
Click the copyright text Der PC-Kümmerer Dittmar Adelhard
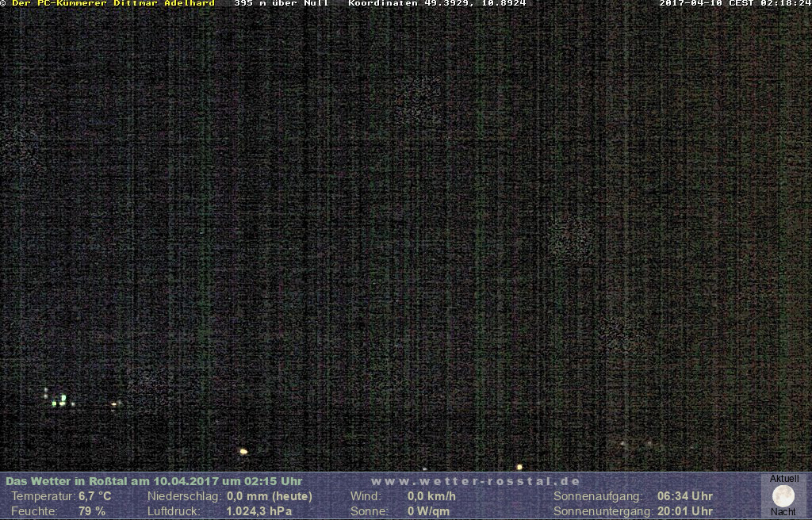[x=113, y=4]
